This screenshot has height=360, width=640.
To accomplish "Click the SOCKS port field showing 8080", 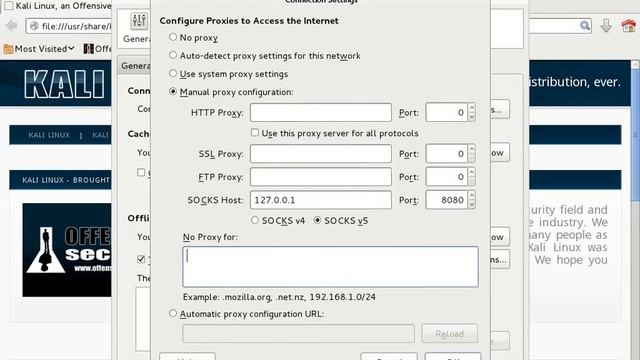I will [x=447, y=200].
